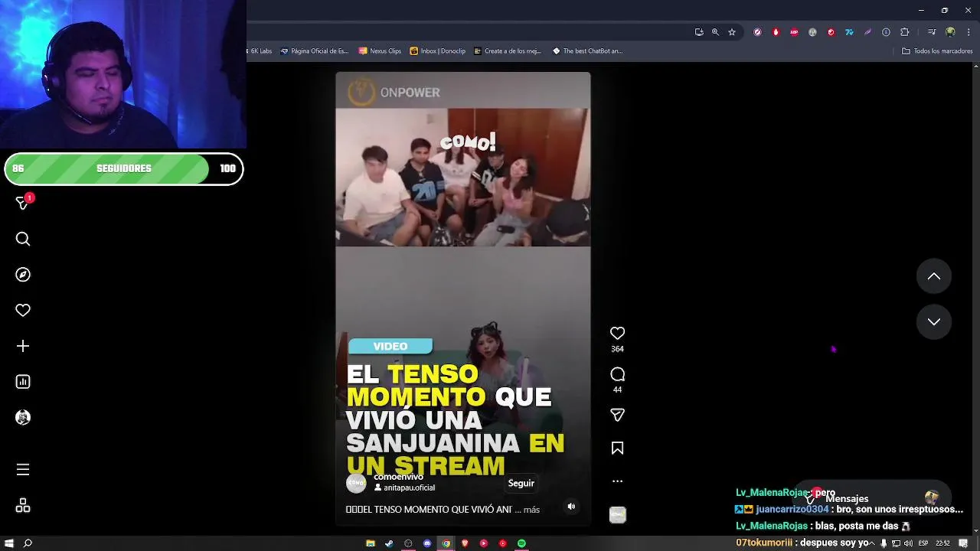Open TikTok inbox notifications icon with badge

23,203
